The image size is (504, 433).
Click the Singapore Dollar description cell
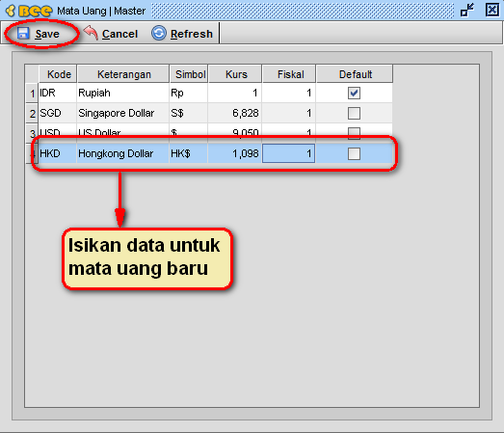click(x=123, y=113)
